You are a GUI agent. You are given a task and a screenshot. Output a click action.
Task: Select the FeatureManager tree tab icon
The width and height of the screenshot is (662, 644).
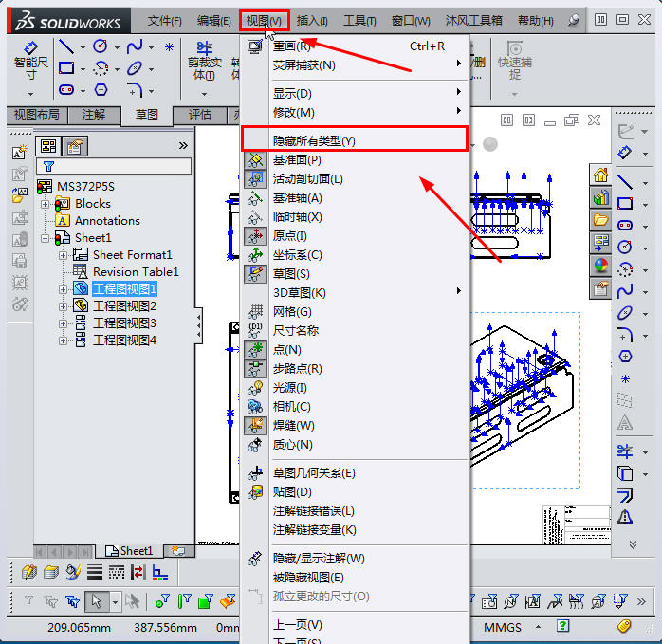click(x=48, y=145)
